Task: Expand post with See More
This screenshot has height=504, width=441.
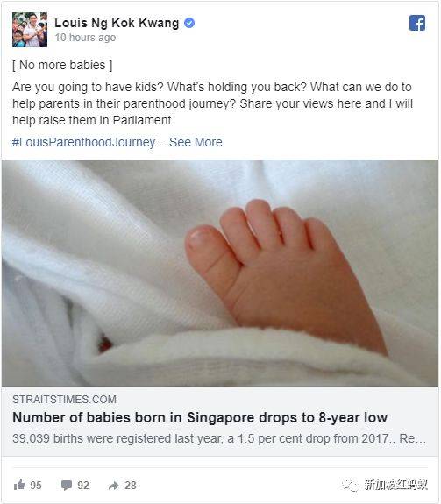Action: coord(196,142)
